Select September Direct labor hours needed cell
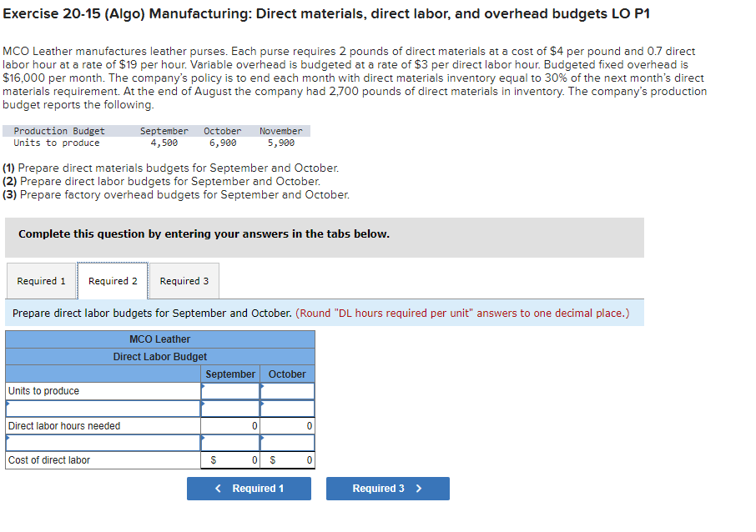The image size is (756, 532). tap(230, 425)
